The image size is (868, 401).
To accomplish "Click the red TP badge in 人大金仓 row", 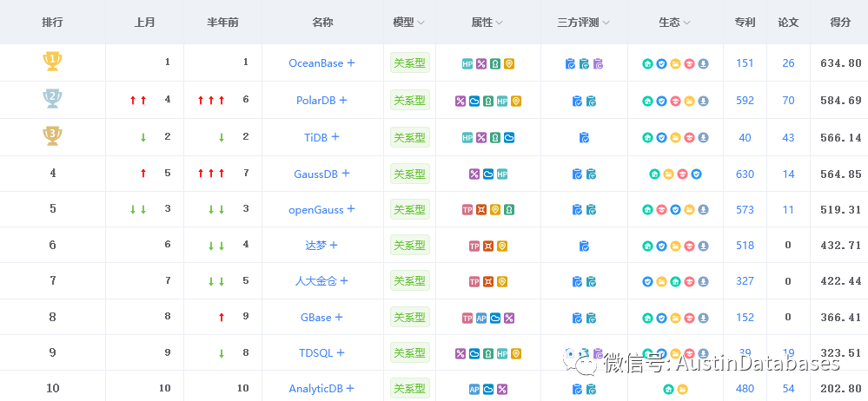I will point(474,281).
